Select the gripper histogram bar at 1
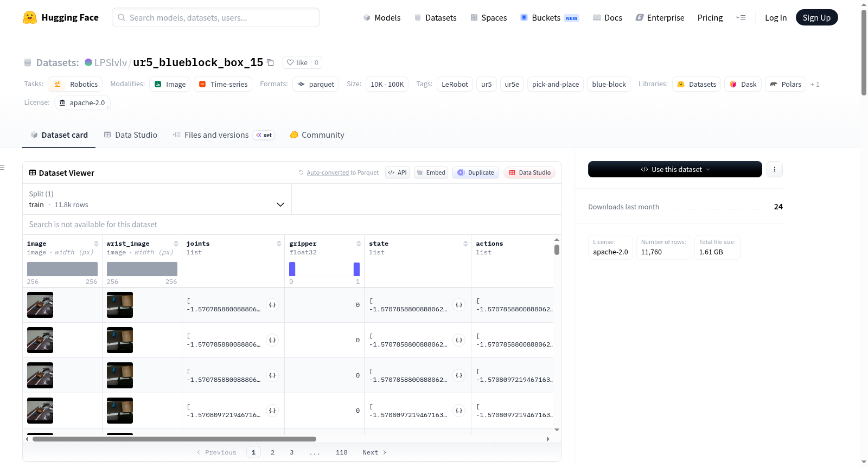Viewport: 868px width, 467px height. [x=356, y=269]
